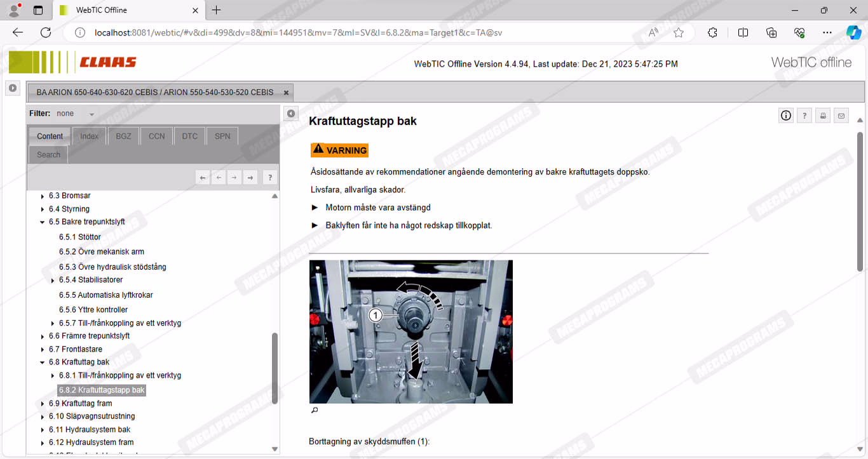Viewport: 868px width, 459px height.
Task: Expand the 6.3 Bromsar tree node
Action: [43, 196]
